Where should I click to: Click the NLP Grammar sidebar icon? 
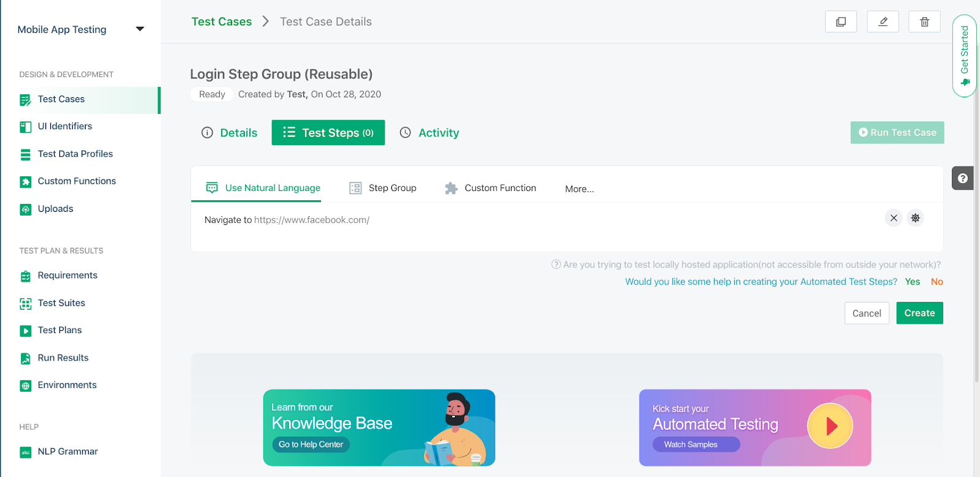coord(25,453)
